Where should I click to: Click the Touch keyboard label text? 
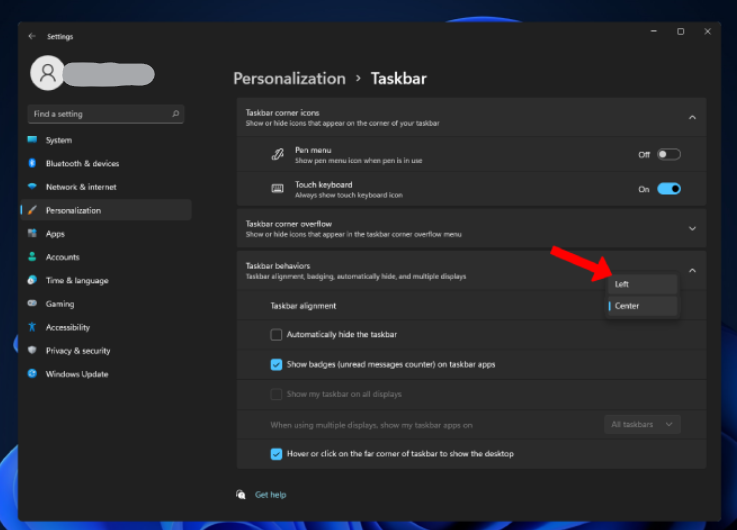click(x=323, y=185)
